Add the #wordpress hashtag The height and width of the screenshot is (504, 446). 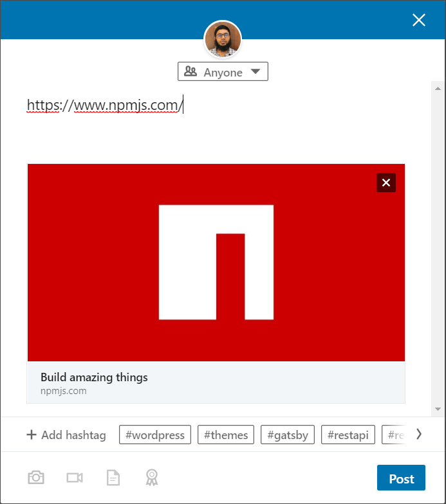155,435
